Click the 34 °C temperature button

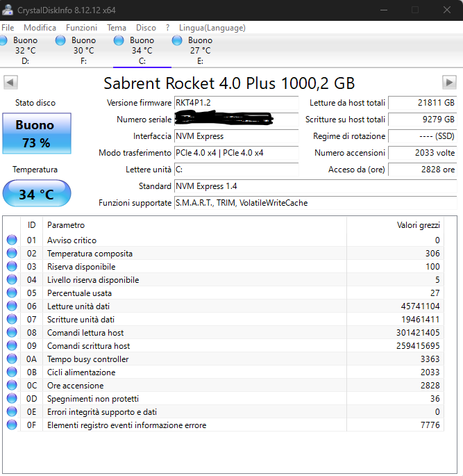(x=37, y=193)
